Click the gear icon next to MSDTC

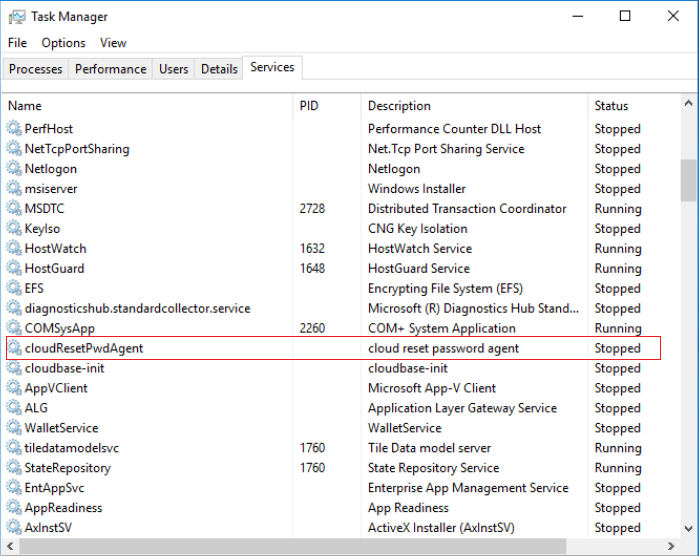[x=14, y=209]
